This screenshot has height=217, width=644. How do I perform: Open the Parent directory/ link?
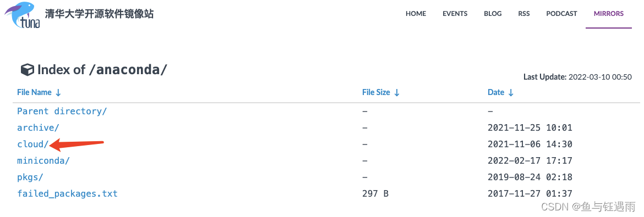[62, 111]
